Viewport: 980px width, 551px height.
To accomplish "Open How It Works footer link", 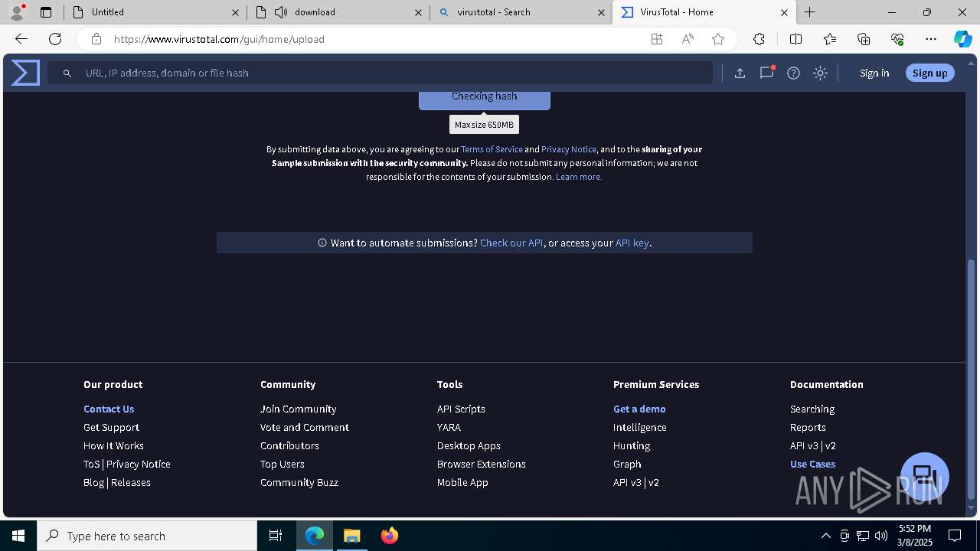I will tap(113, 445).
